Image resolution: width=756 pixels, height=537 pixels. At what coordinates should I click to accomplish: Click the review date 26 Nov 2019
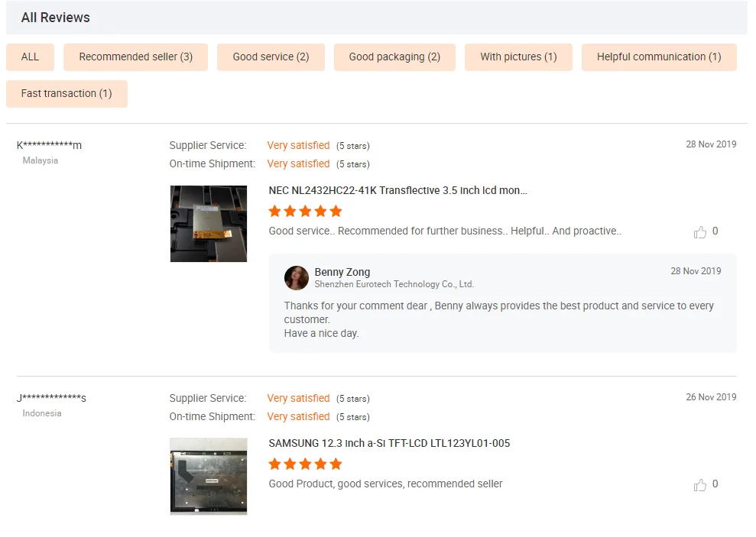click(x=711, y=397)
